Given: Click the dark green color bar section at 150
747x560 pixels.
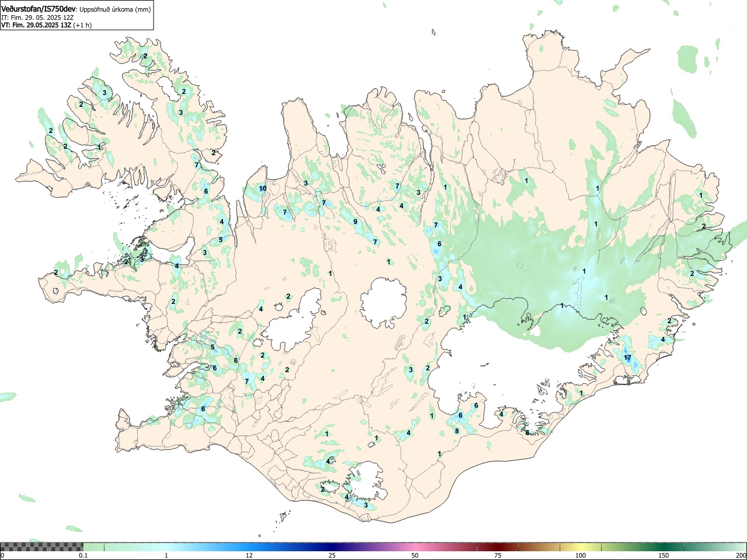Looking at the screenshot, I should point(663,547).
